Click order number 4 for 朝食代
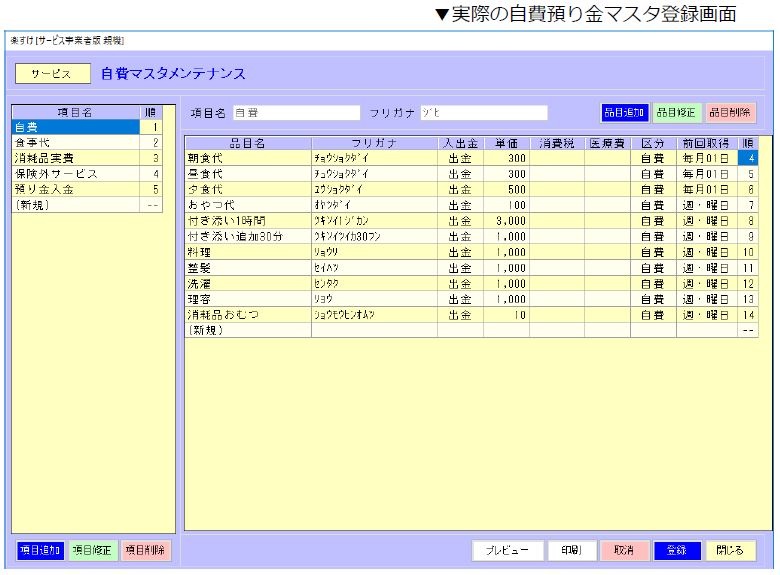Screen dimensions: 780x575 click(748, 158)
